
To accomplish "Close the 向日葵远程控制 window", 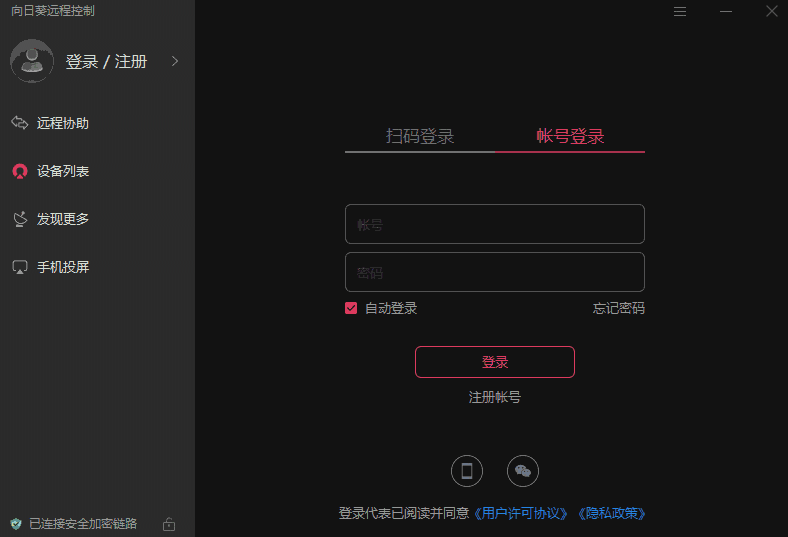I will tap(772, 11).
